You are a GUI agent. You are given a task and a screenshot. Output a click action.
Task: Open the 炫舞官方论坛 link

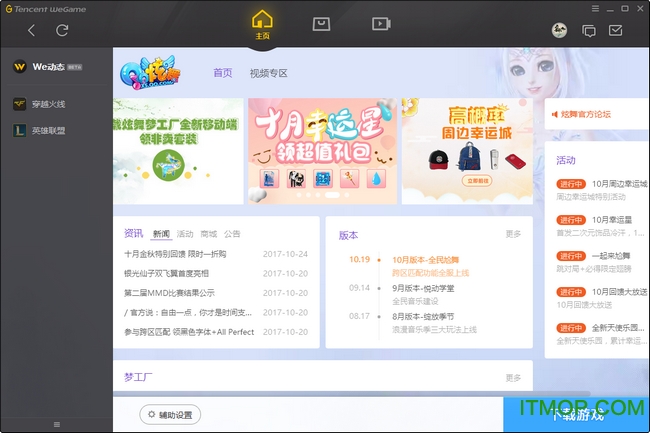click(581, 114)
